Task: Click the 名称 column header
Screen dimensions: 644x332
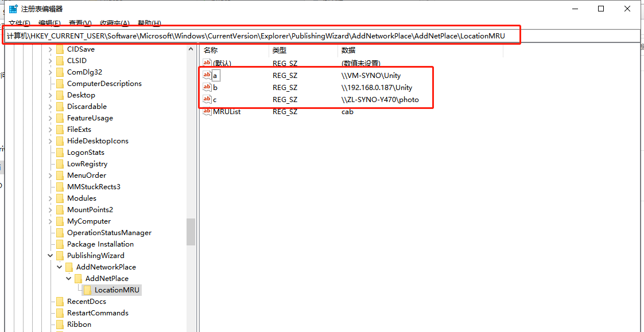Action: pyautogui.click(x=211, y=50)
